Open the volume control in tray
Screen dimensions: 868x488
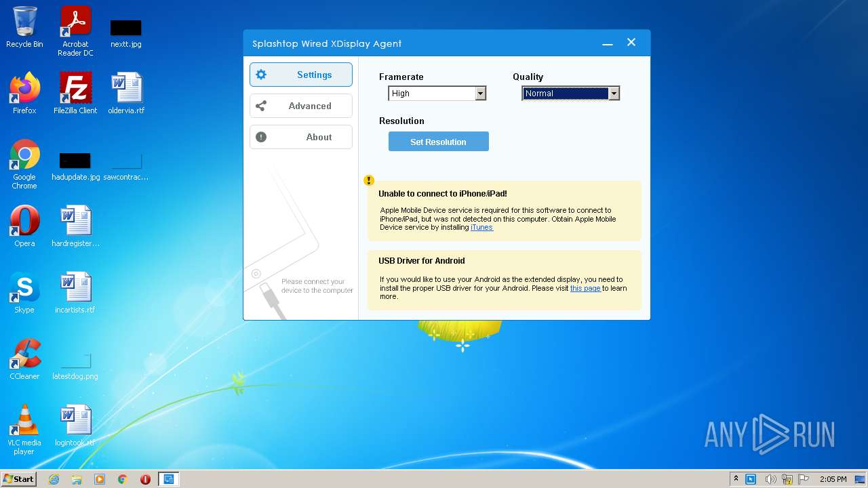pyautogui.click(x=771, y=479)
